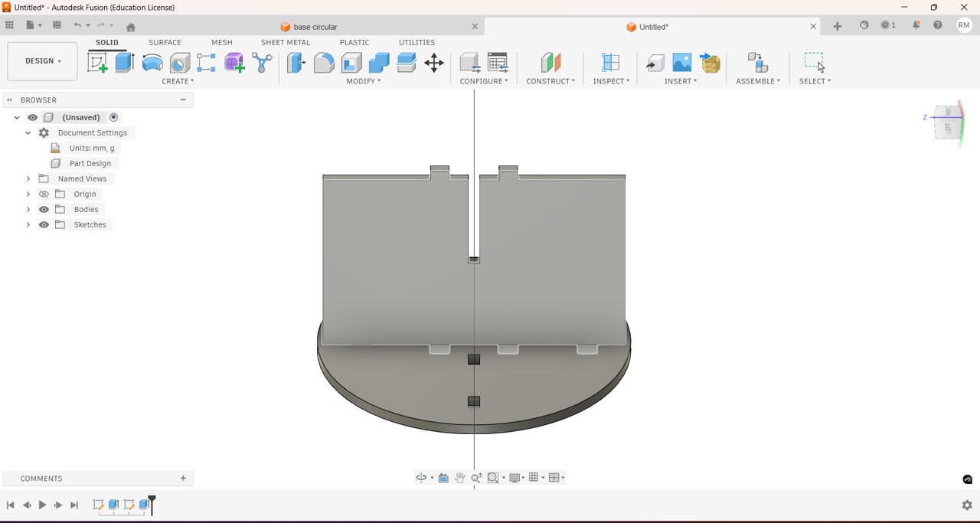Toggle visibility of the Unsaved root component

(33, 118)
